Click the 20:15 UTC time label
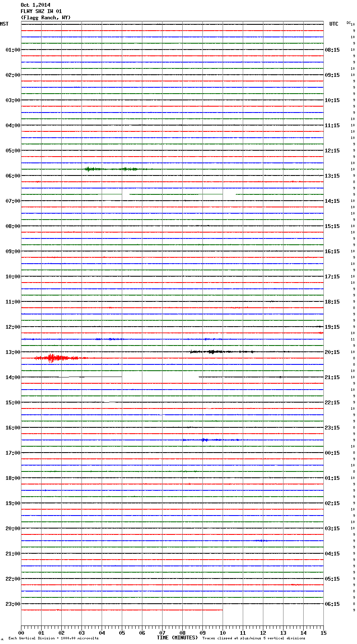Image resolution: width=357 pixels, height=644 pixels. [332, 352]
